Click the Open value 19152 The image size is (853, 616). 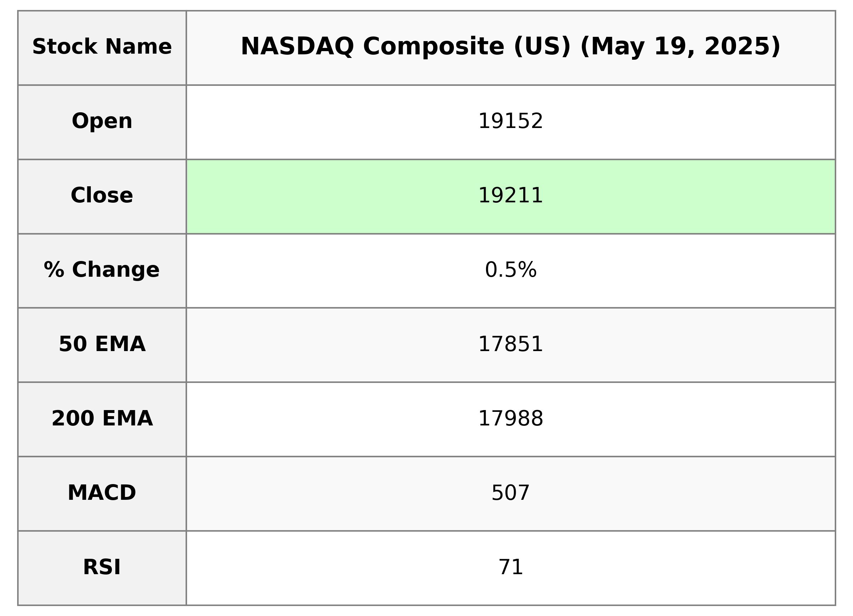click(x=510, y=122)
